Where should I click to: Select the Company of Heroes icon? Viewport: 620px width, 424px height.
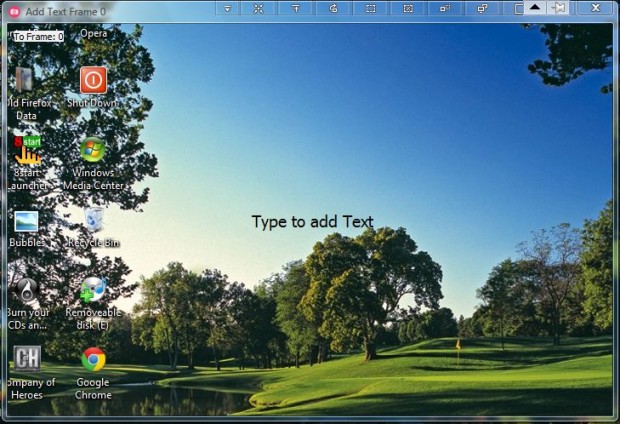(27, 359)
